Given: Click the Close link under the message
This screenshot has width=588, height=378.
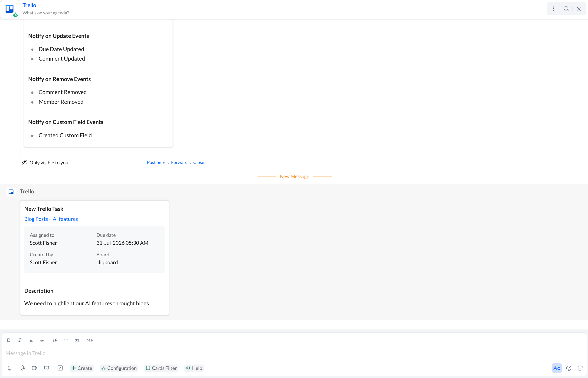Looking at the screenshot, I should pos(199,163).
